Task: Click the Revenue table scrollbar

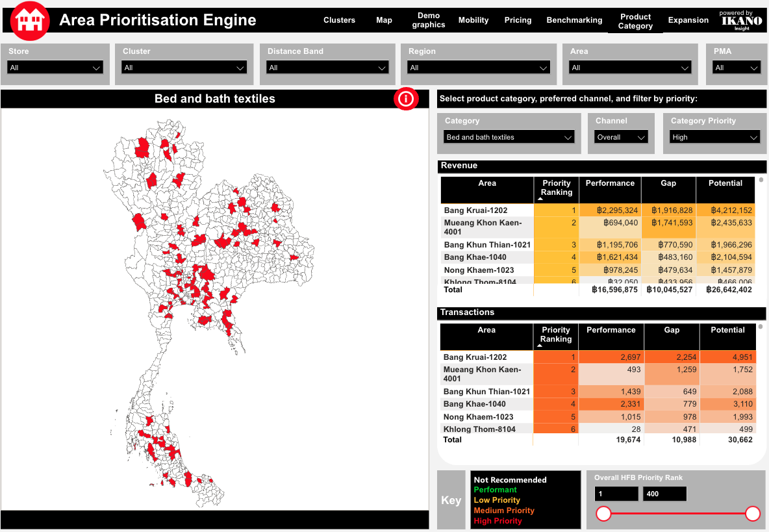Action: 761,180
